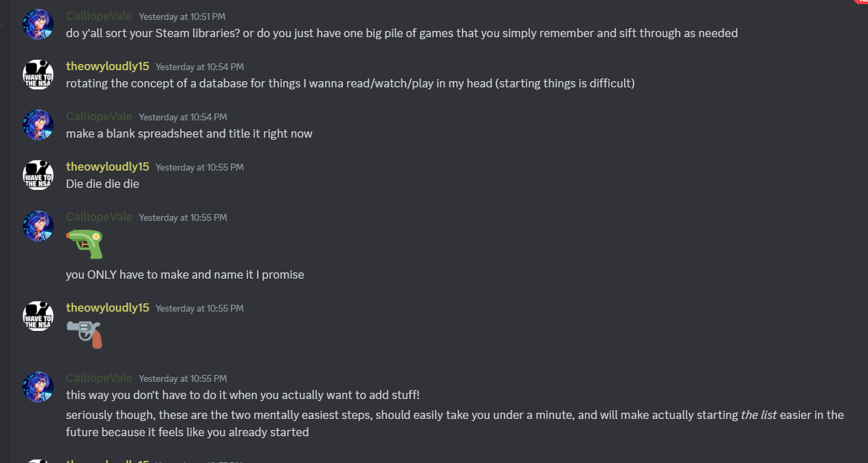Click the red badge in the top-right corner

(x=861, y=2)
